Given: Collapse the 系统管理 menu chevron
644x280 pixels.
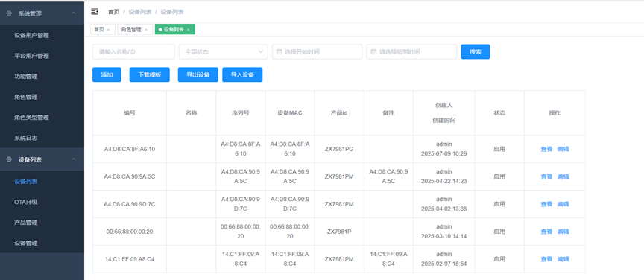Looking at the screenshot, I should pyautogui.click(x=74, y=13).
